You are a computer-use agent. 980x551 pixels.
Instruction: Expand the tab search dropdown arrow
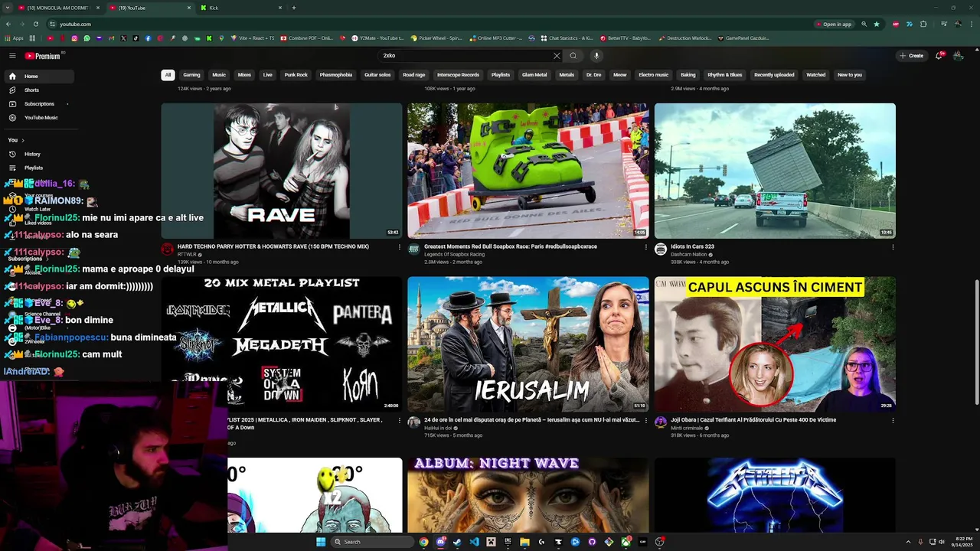click(x=7, y=8)
